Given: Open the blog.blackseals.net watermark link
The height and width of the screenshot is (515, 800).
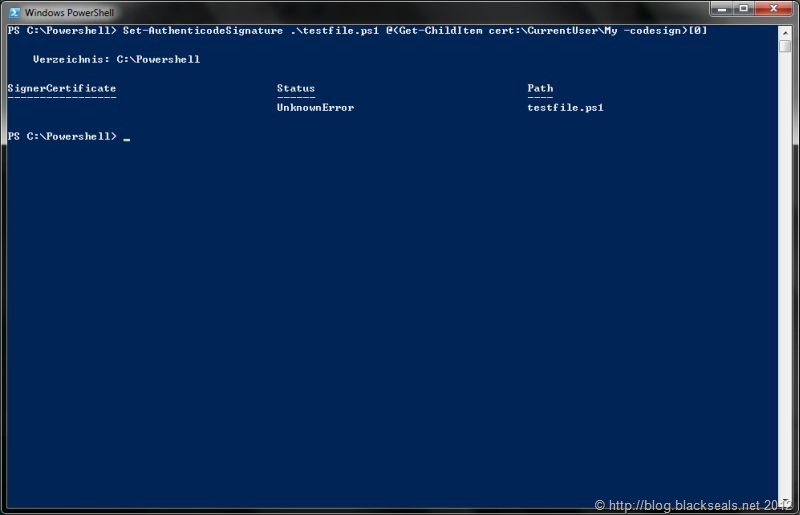Looking at the screenshot, I should 695,506.
